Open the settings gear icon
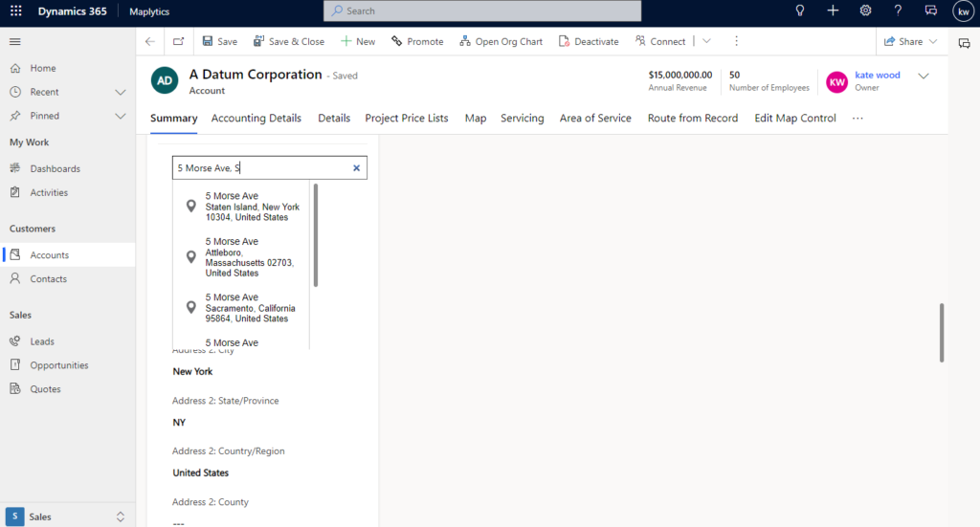980x527 pixels. click(865, 11)
